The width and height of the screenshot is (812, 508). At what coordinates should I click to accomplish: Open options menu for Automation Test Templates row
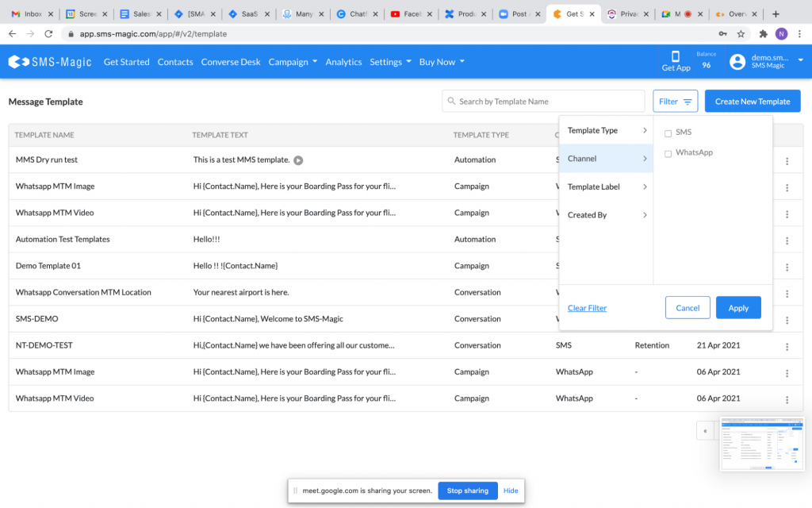click(x=787, y=241)
